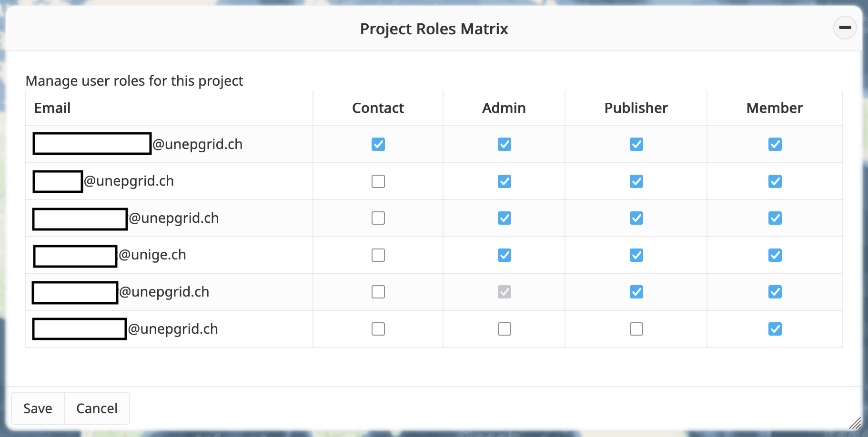Image resolution: width=868 pixels, height=437 pixels.
Task: Click the Save button
Action: (38, 408)
